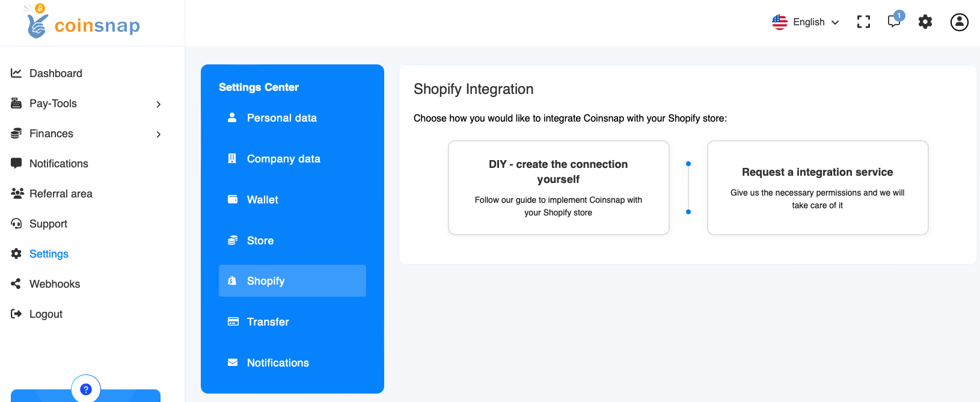Screen dimensions: 980x402
Task: Select Wallet tab in Settings Center
Action: click(x=292, y=200)
